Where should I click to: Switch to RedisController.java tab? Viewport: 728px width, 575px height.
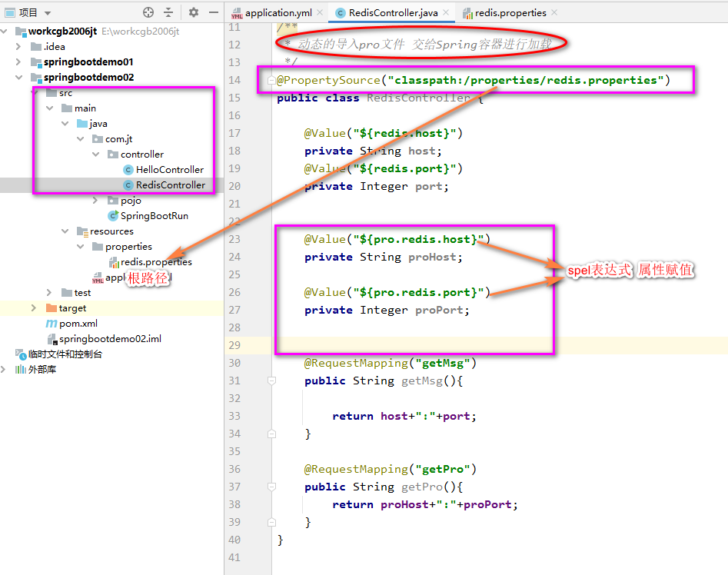pos(394,13)
